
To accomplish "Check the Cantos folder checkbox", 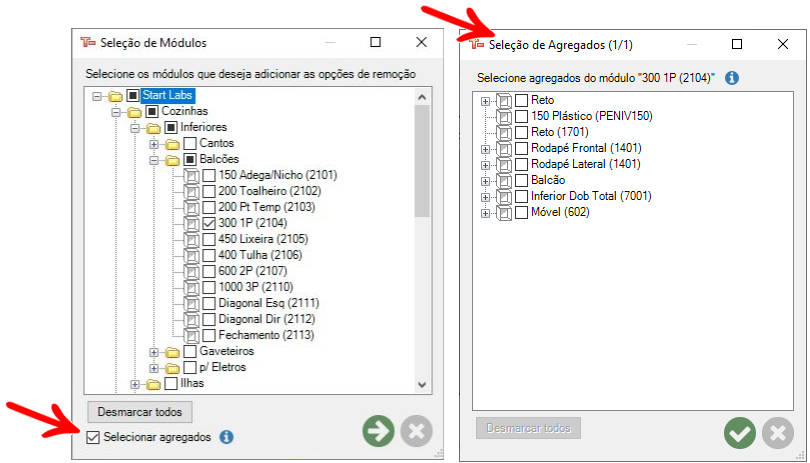I will (190, 143).
